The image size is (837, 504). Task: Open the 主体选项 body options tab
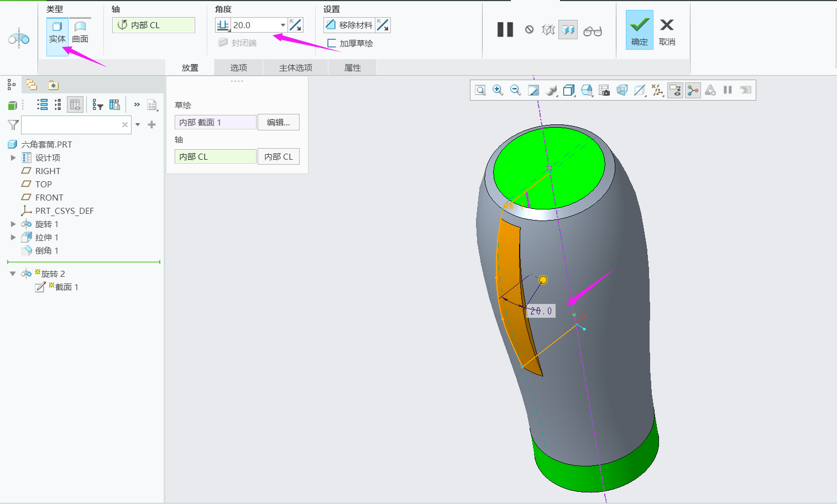(296, 67)
